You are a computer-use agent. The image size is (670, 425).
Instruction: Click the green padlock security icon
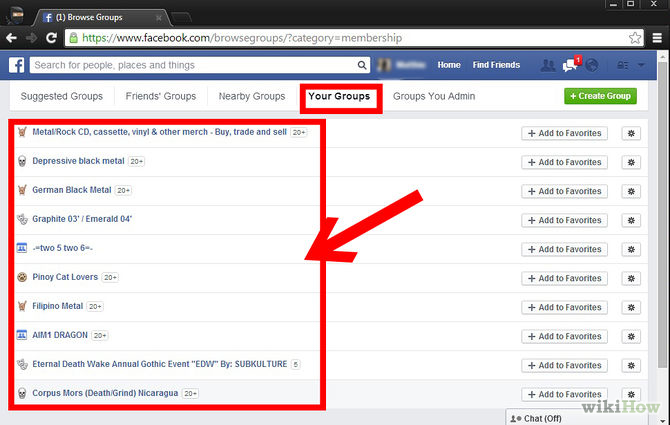[x=73, y=38]
